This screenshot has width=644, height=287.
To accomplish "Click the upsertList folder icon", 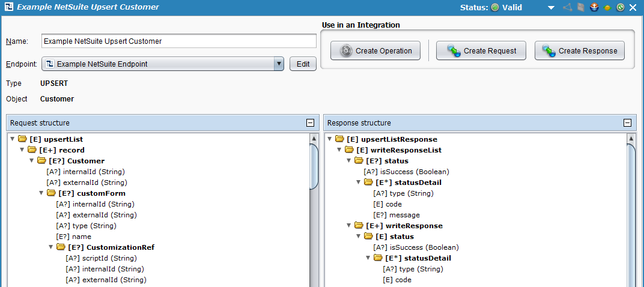I will click(x=22, y=139).
